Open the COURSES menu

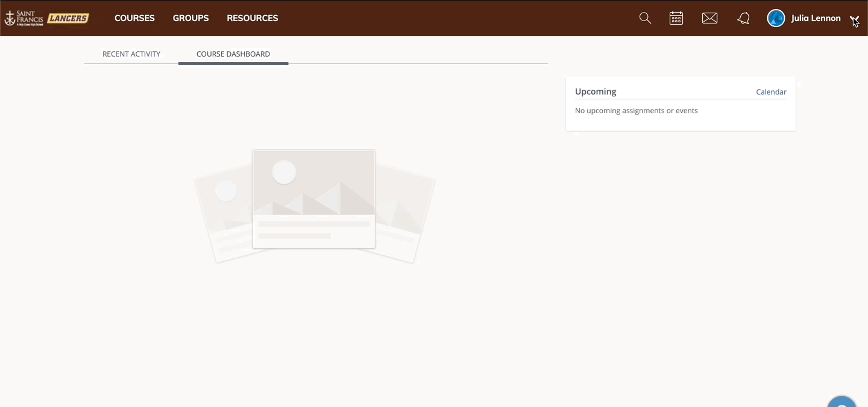pos(134,18)
